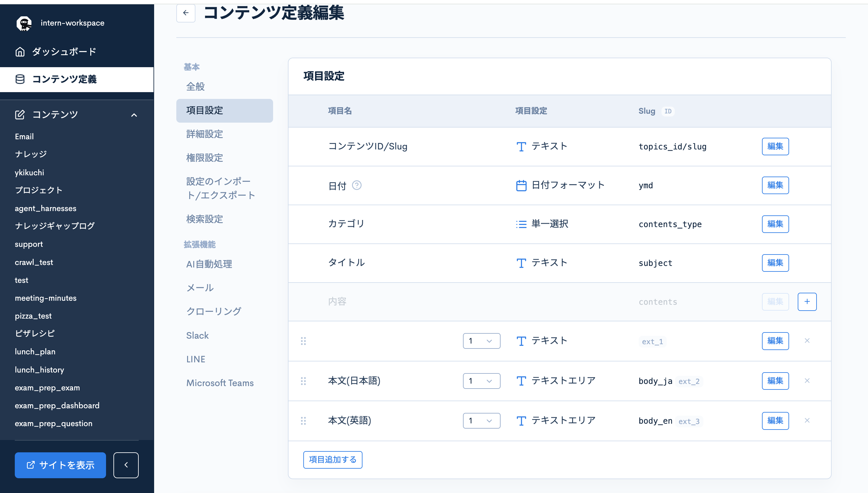The height and width of the screenshot is (493, 868).
Task: Open the ナレッジギャッププログ content item
Action: (55, 226)
